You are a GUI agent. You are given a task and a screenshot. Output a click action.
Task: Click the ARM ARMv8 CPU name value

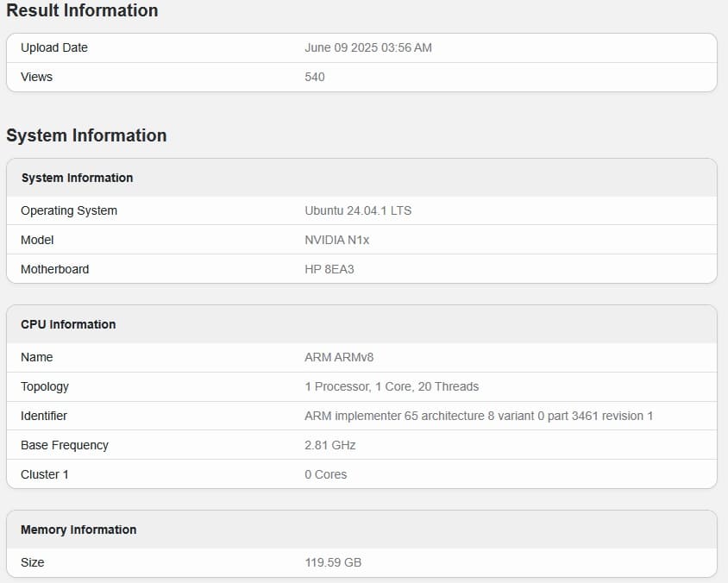pos(339,357)
